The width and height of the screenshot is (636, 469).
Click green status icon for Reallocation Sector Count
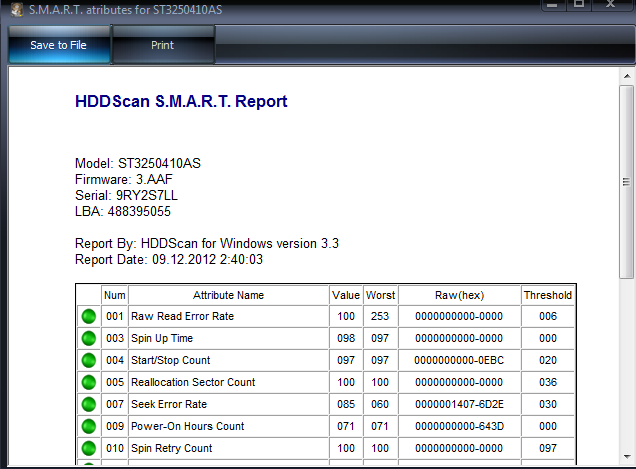(89, 382)
